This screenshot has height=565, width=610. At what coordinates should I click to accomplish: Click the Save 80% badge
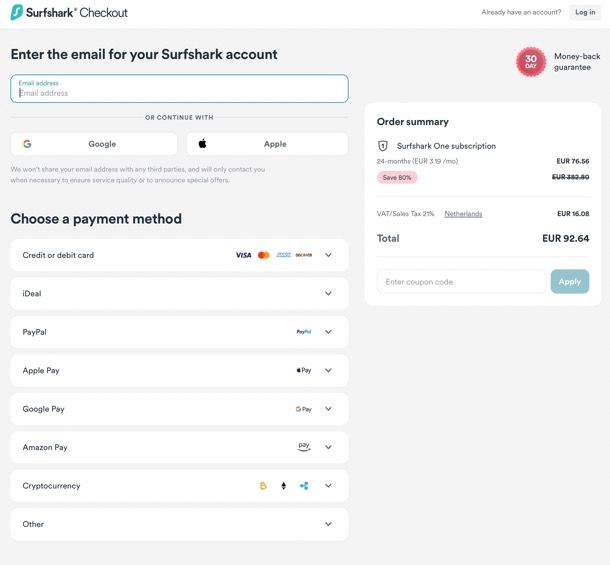click(x=397, y=177)
